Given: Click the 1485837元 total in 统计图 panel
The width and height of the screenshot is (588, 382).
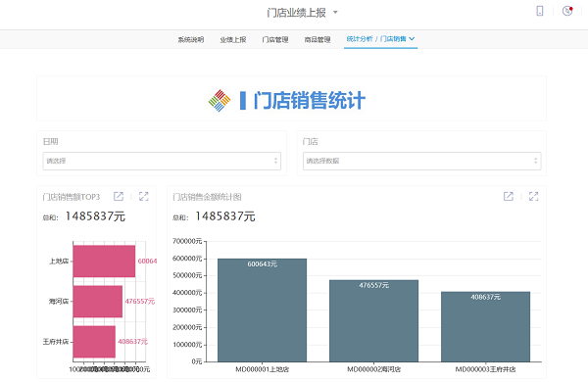Looking at the screenshot, I should point(225,216).
